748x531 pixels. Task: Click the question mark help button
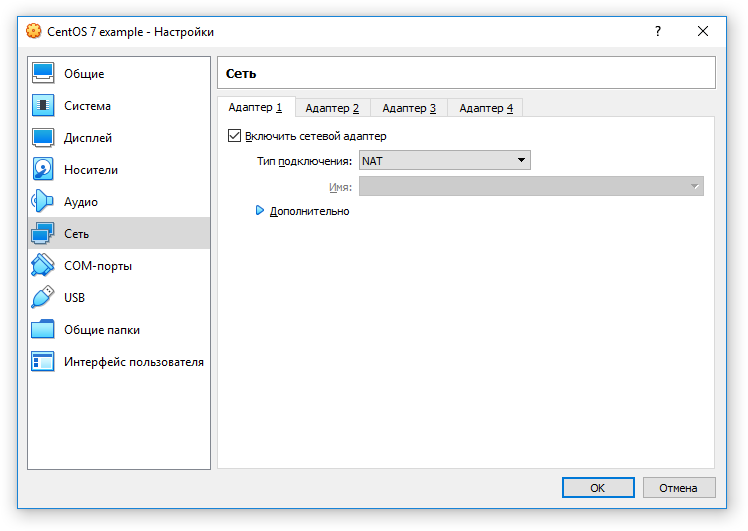[x=658, y=31]
